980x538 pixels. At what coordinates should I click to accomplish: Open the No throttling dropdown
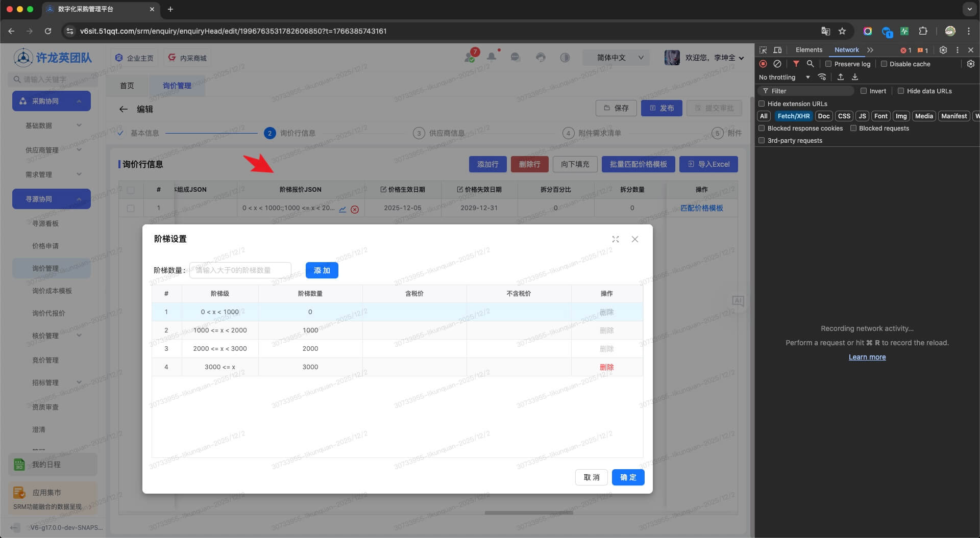[784, 77]
